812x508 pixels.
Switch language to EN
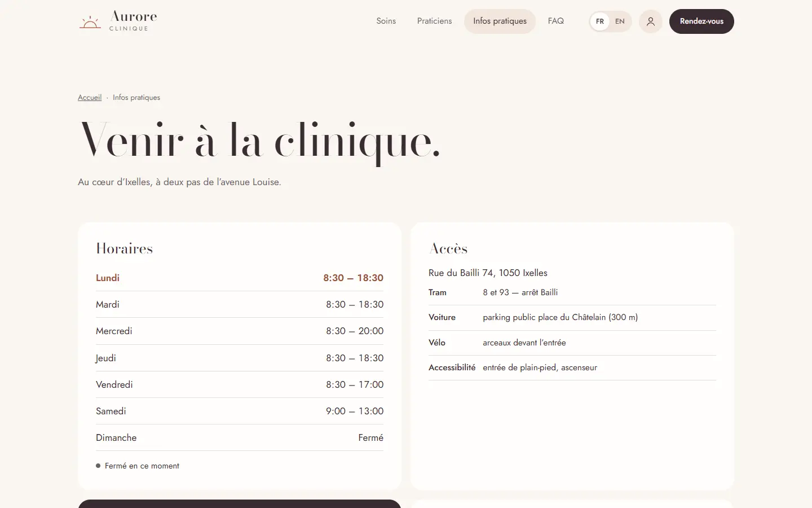pos(620,21)
